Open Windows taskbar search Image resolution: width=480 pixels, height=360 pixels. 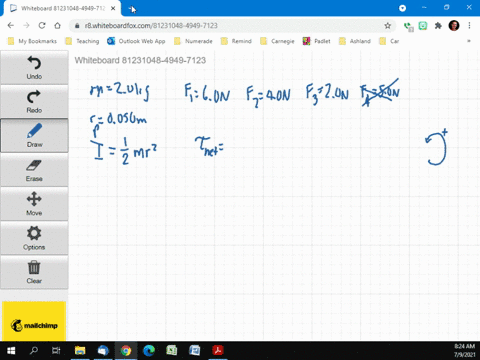coord(34,351)
